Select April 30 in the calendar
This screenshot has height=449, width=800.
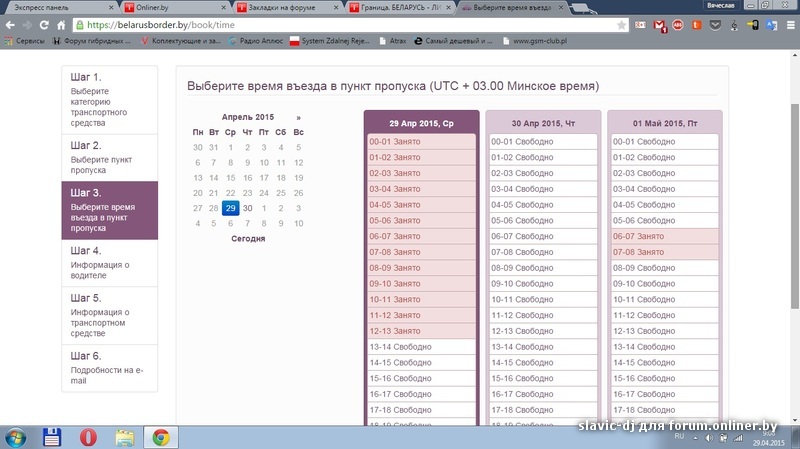pos(247,208)
